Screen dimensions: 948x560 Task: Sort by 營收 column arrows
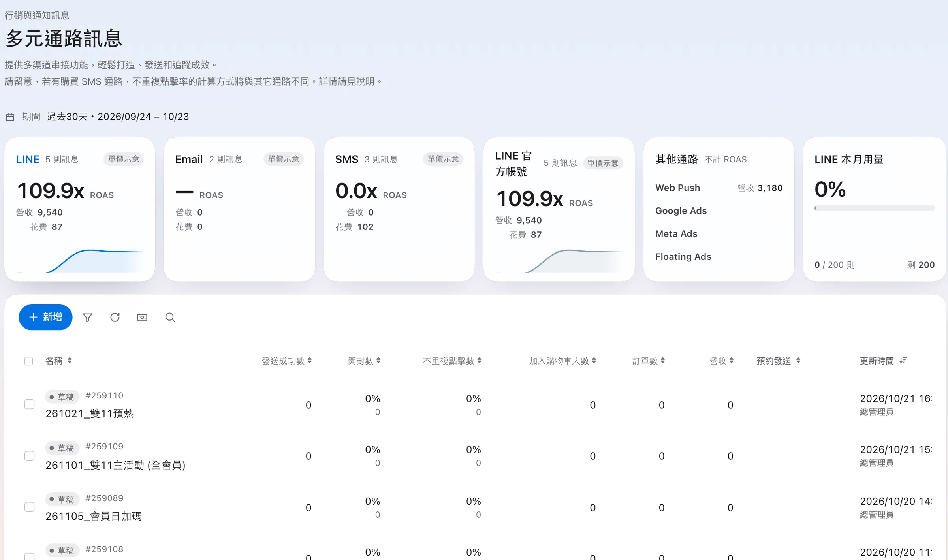coord(732,361)
